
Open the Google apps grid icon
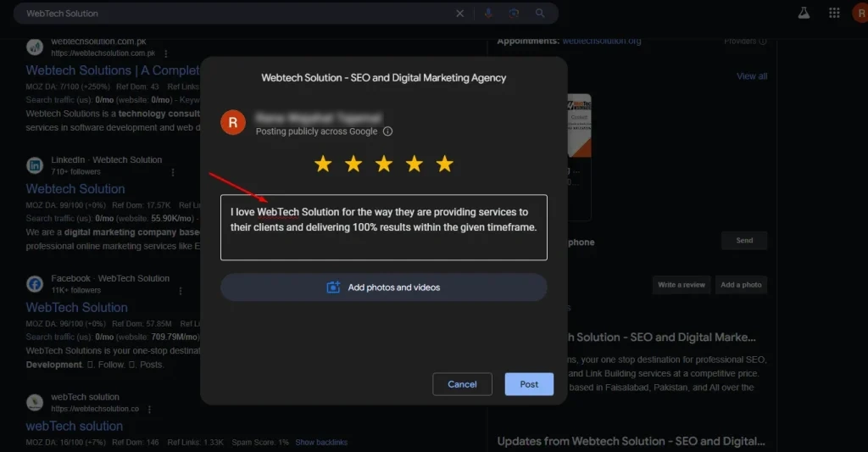(x=834, y=13)
